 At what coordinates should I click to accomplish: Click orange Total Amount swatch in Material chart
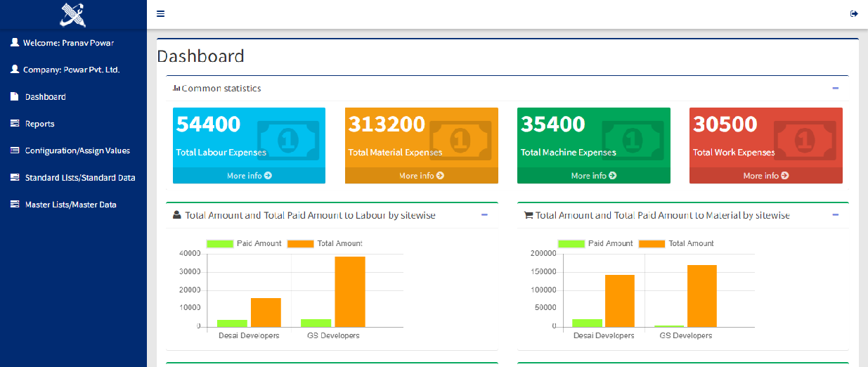click(x=652, y=244)
